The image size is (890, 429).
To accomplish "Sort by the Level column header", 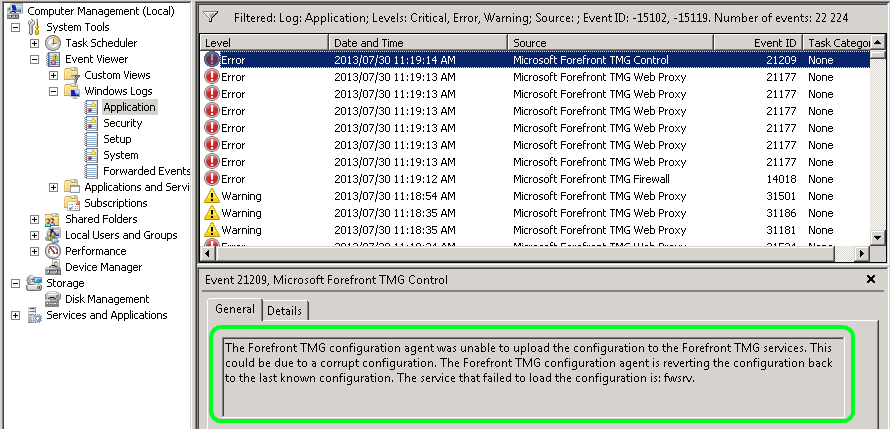I will [265, 43].
